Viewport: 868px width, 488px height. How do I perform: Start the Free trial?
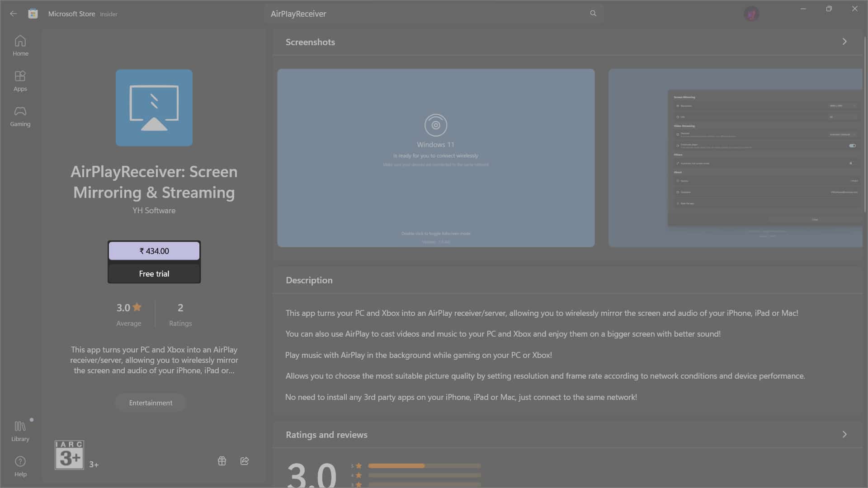coord(154,273)
